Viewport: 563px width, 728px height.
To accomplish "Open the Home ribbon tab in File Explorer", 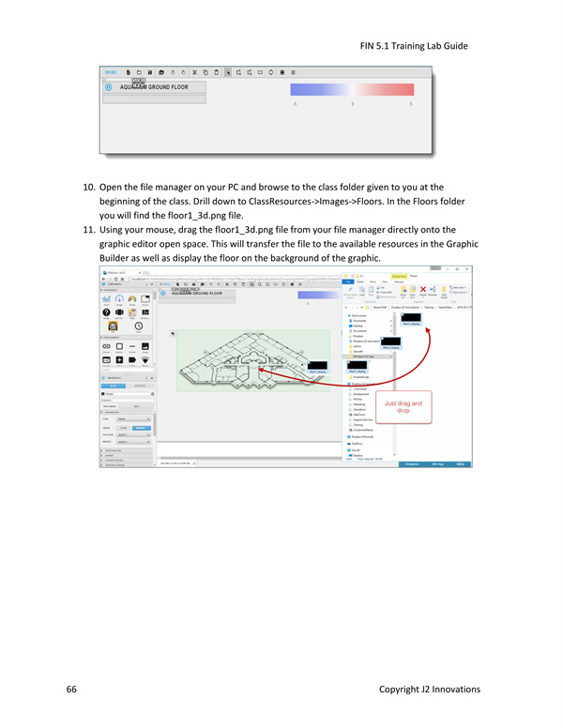I will (360, 281).
